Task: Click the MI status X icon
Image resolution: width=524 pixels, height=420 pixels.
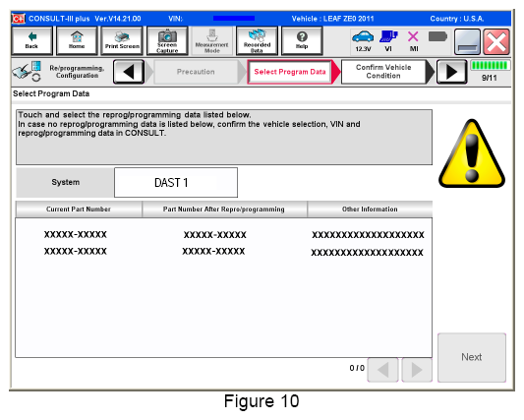Action: [413, 40]
